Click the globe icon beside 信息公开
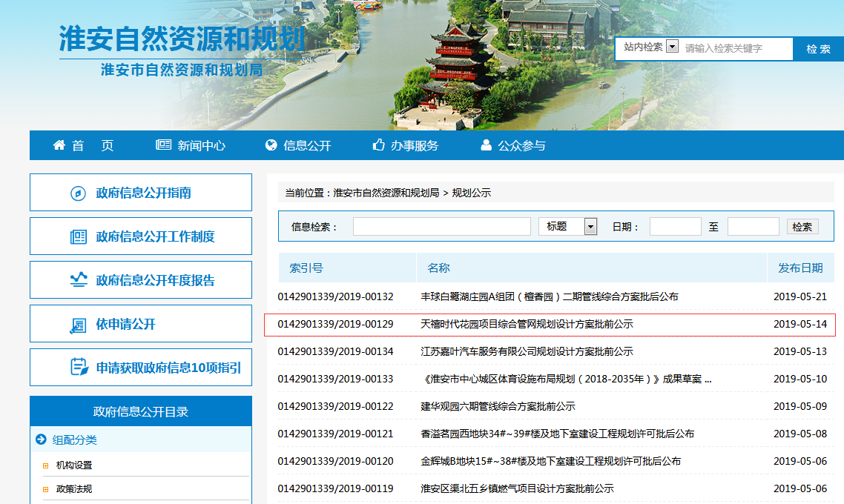This screenshot has height=504, width=844. [271, 145]
